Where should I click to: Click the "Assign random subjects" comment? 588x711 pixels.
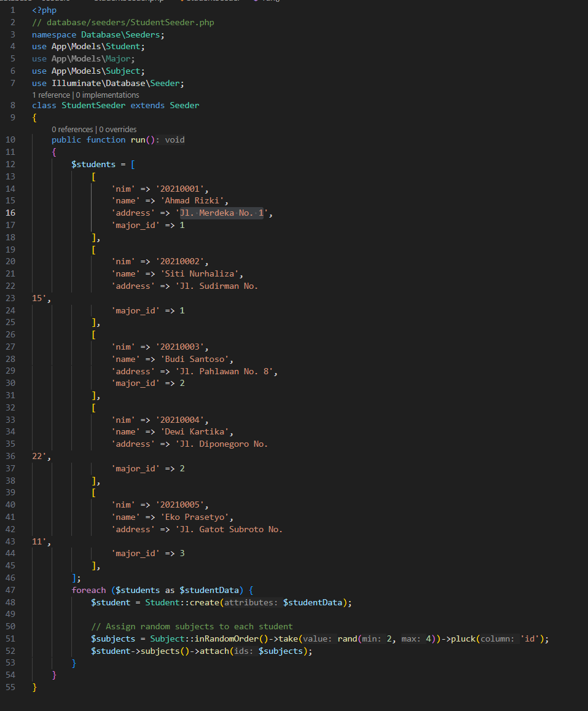point(192,626)
